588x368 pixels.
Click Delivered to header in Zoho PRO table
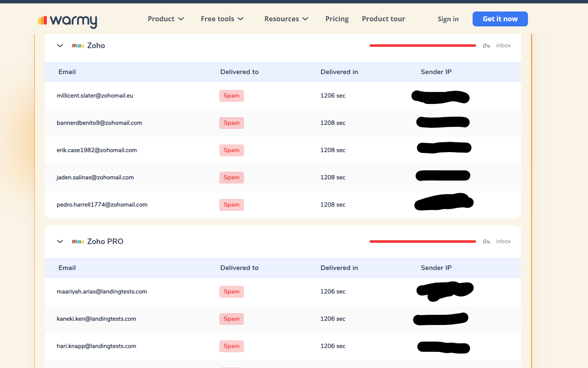coord(239,268)
